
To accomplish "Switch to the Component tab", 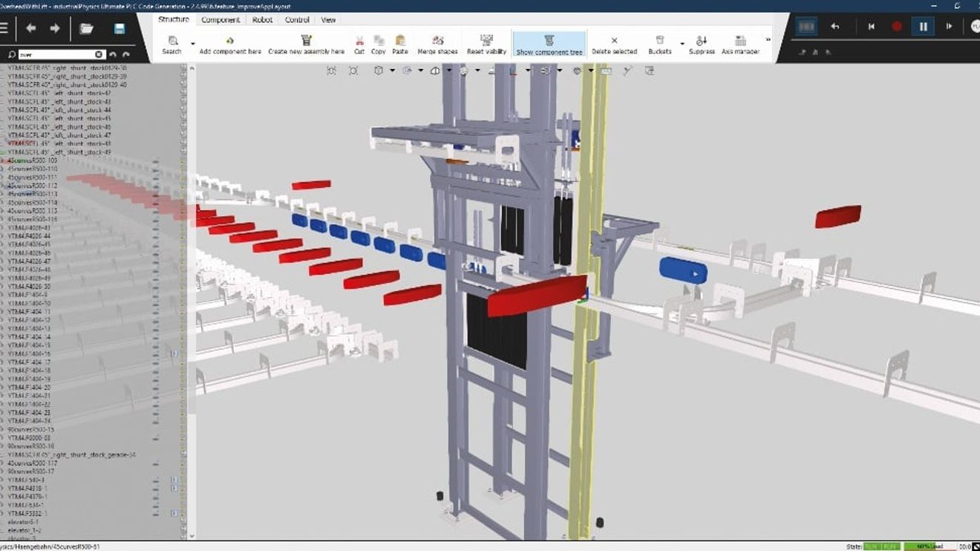I will [x=220, y=20].
